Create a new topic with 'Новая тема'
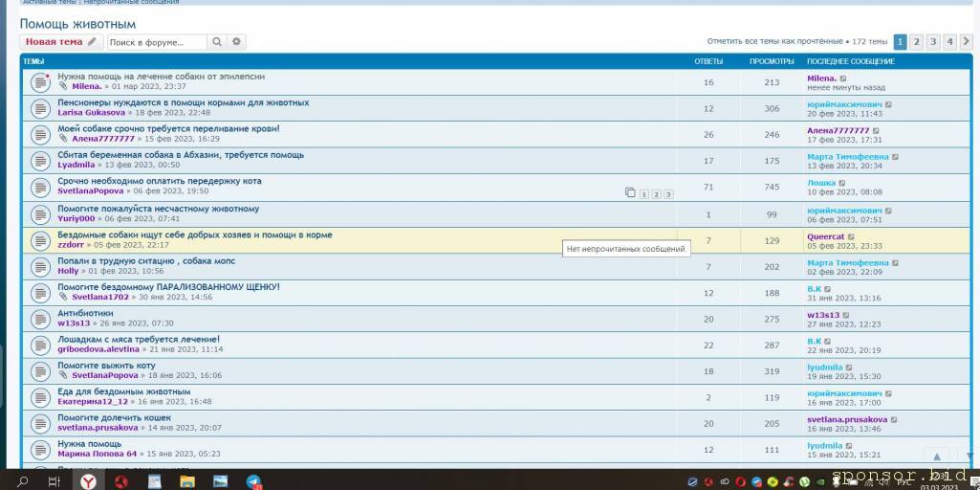The image size is (980, 490). pos(61,42)
